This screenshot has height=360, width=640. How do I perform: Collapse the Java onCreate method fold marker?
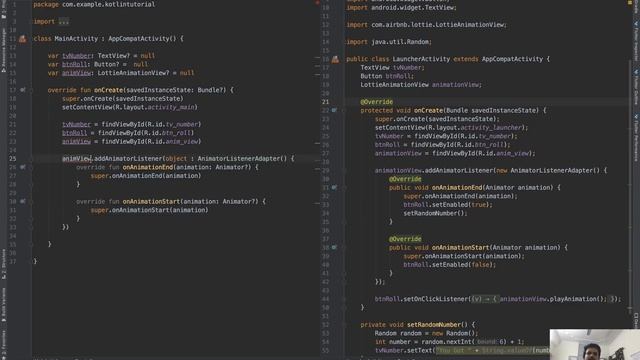[x=344, y=111]
